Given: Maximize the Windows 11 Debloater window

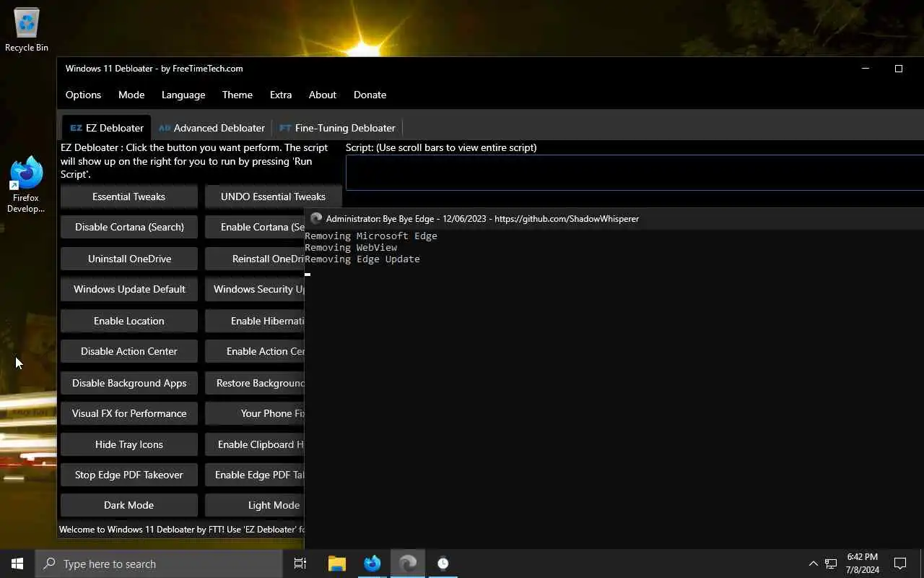Looking at the screenshot, I should (x=899, y=69).
